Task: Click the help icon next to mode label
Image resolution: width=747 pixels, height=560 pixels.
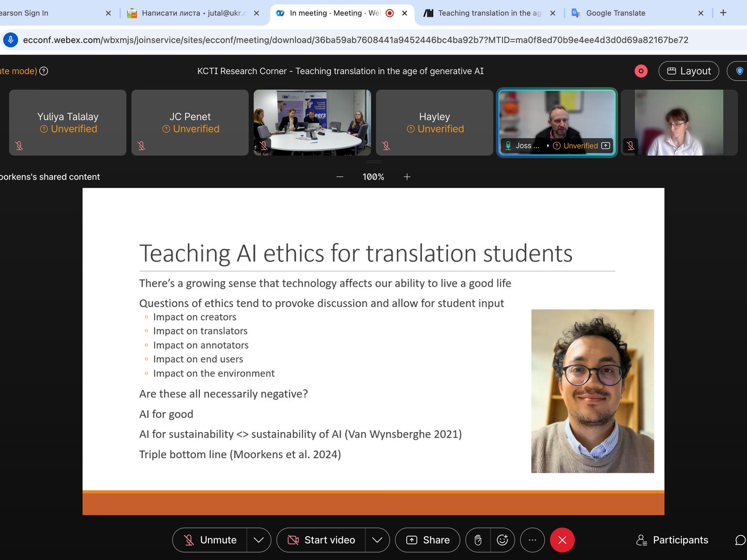Action: (44, 71)
